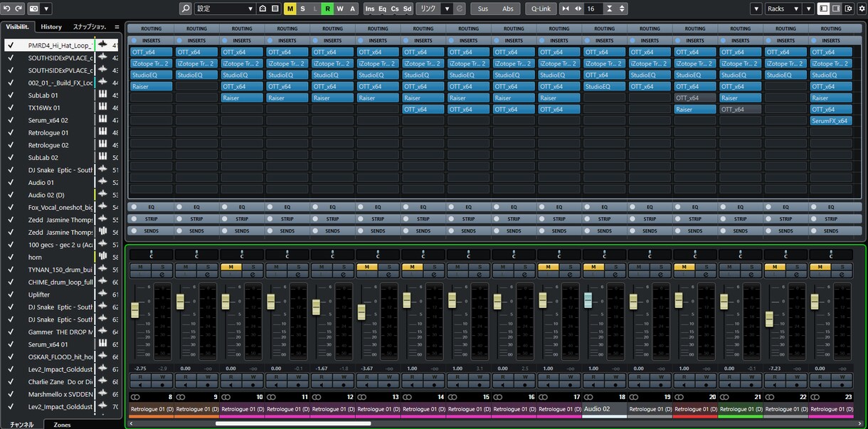Click the light blue fader of Audio 02
This screenshot has height=429, width=868.
pyautogui.click(x=588, y=300)
